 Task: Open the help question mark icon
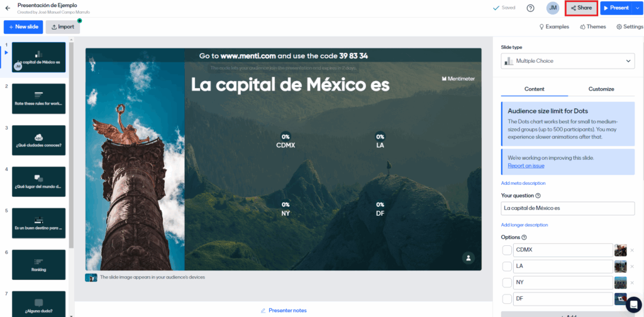click(x=530, y=8)
